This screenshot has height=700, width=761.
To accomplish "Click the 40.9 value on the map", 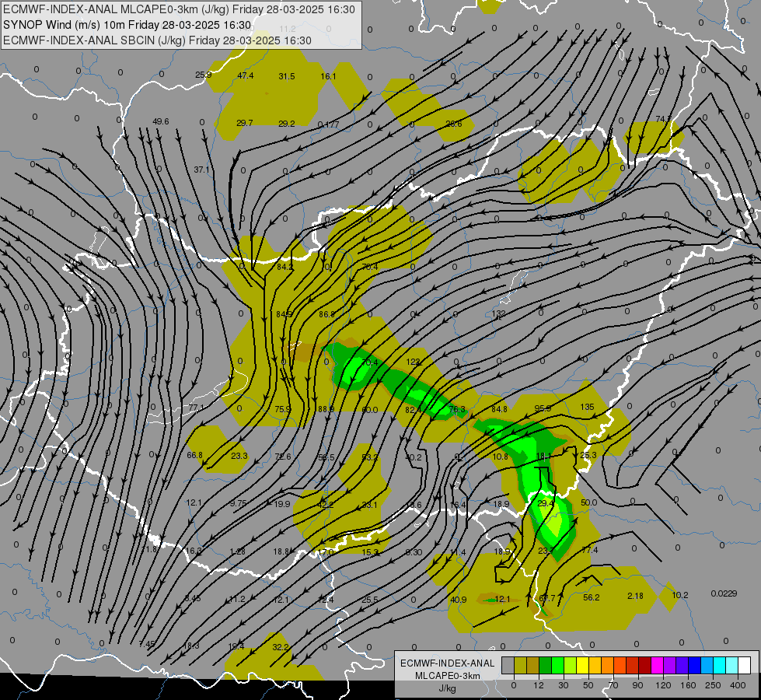I will pyautogui.click(x=458, y=600).
